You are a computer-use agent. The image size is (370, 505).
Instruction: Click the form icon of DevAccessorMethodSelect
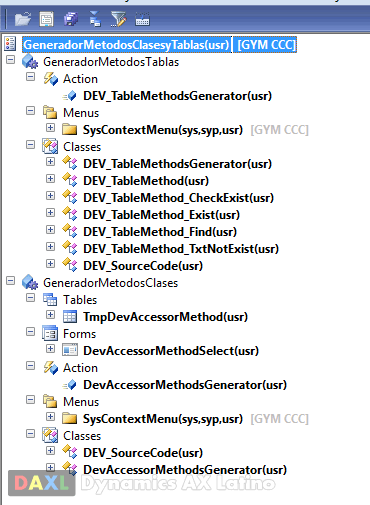70,350
